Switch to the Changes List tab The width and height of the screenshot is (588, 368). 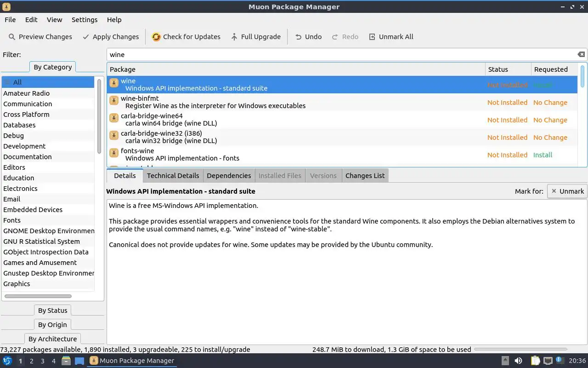tap(365, 176)
